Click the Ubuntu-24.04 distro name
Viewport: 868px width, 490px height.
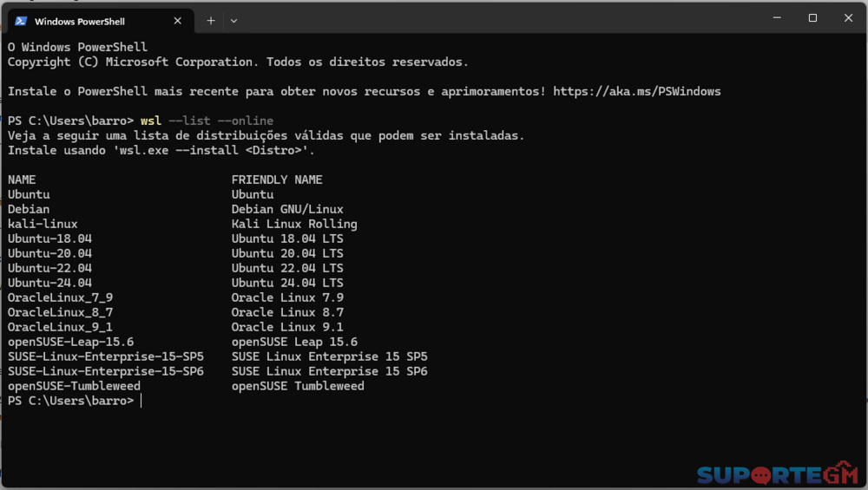(49, 283)
